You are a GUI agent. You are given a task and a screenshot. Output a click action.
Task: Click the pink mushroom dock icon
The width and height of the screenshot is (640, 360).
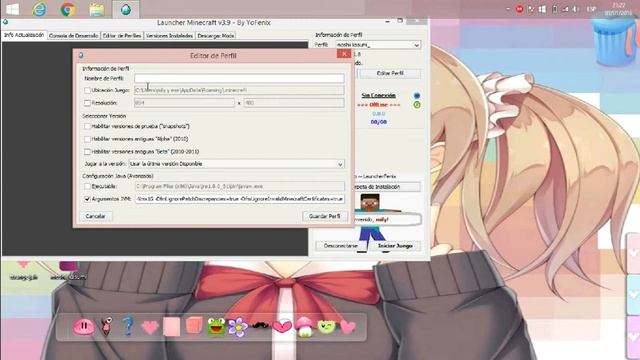point(304,327)
